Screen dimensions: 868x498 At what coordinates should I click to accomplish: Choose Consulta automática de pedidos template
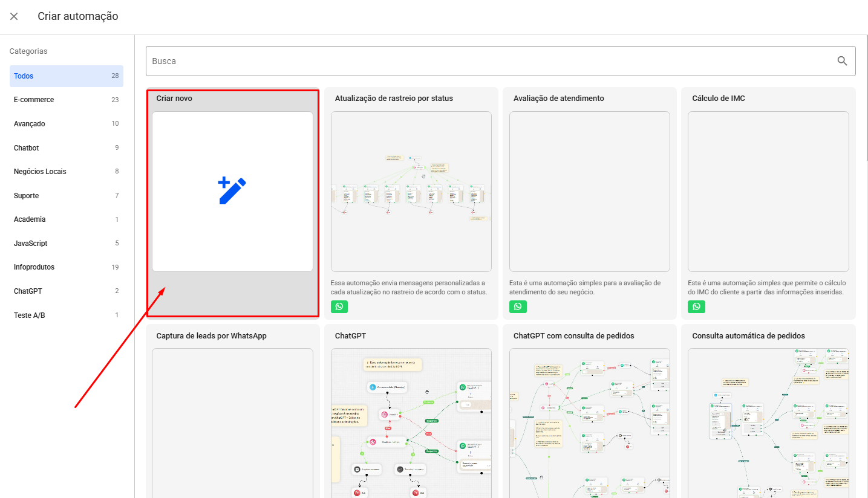(768, 423)
